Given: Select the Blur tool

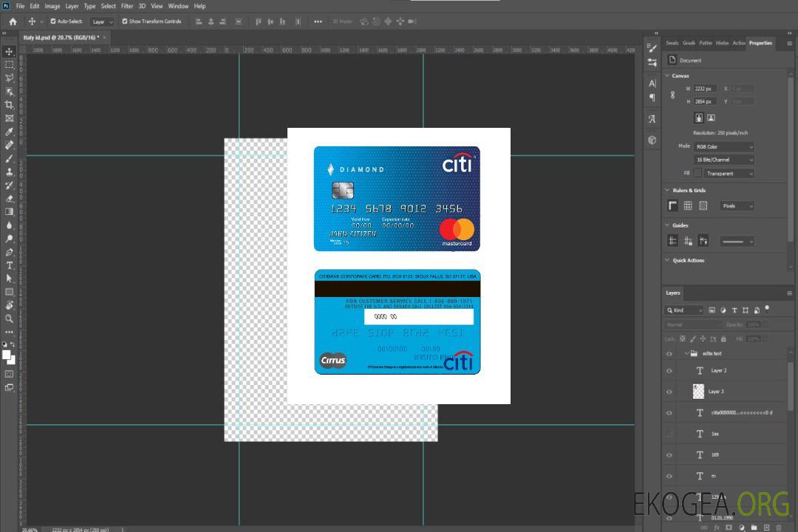Looking at the screenshot, I should [x=9, y=225].
